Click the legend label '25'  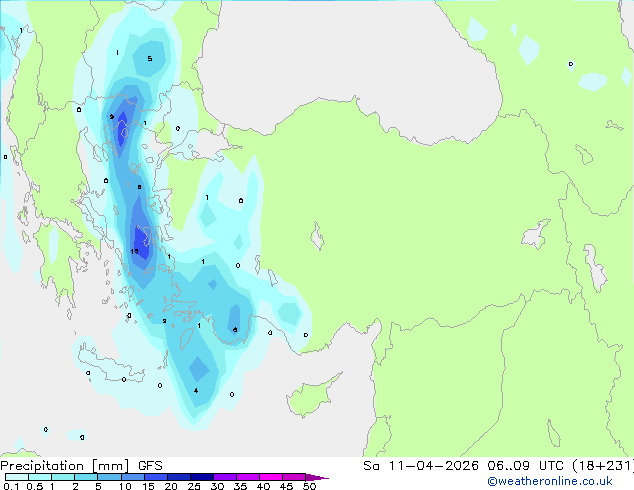pyautogui.click(x=194, y=486)
